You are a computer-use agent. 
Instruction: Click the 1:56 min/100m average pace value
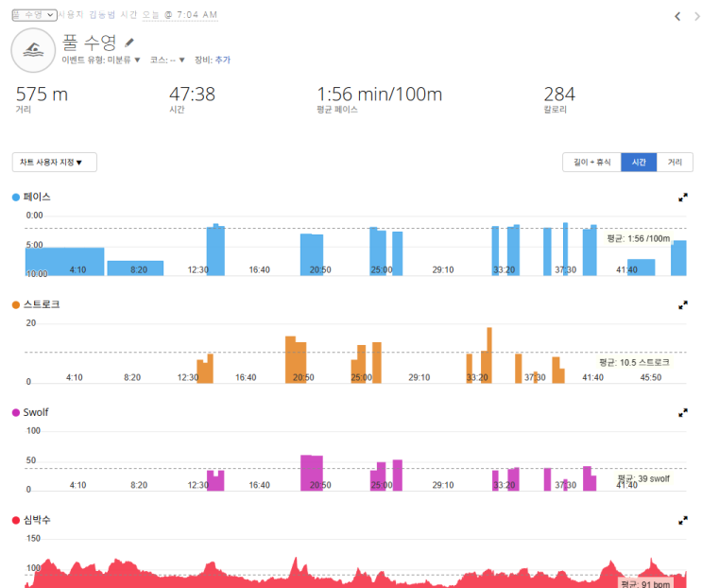point(379,95)
